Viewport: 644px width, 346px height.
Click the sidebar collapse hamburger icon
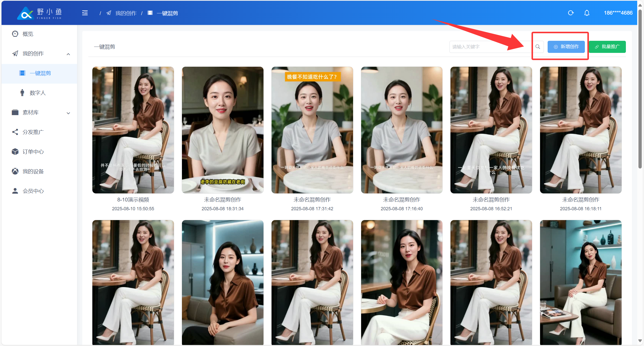[x=85, y=13]
